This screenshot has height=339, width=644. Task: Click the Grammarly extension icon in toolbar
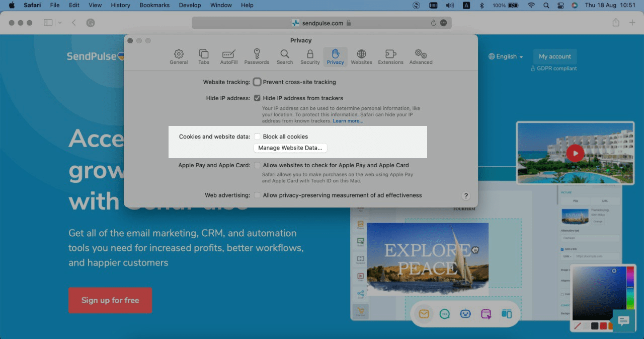[x=91, y=23]
